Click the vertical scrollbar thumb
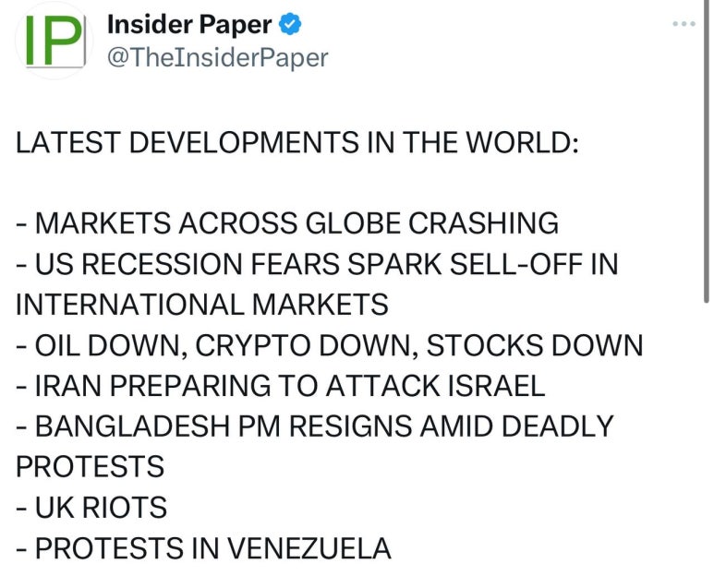The image size is (714, 588). [706, 151]
